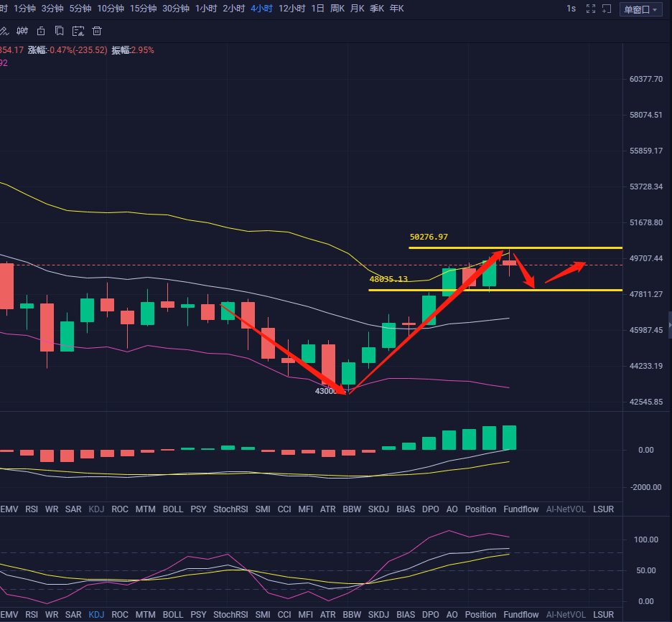This screenshot has width=672, height=622.
Task: Switch to the 季K quarterly chart
Action: (x=377, y=9)
